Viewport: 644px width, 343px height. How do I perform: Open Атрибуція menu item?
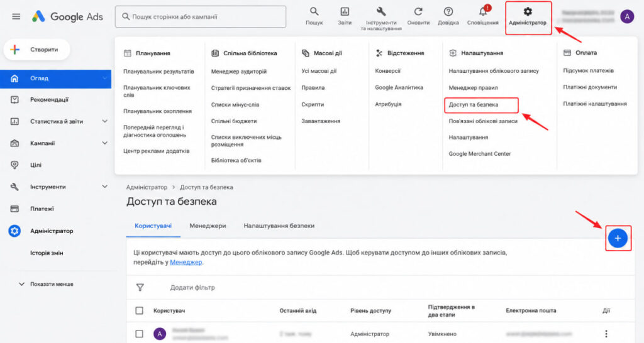click(388, 104)
